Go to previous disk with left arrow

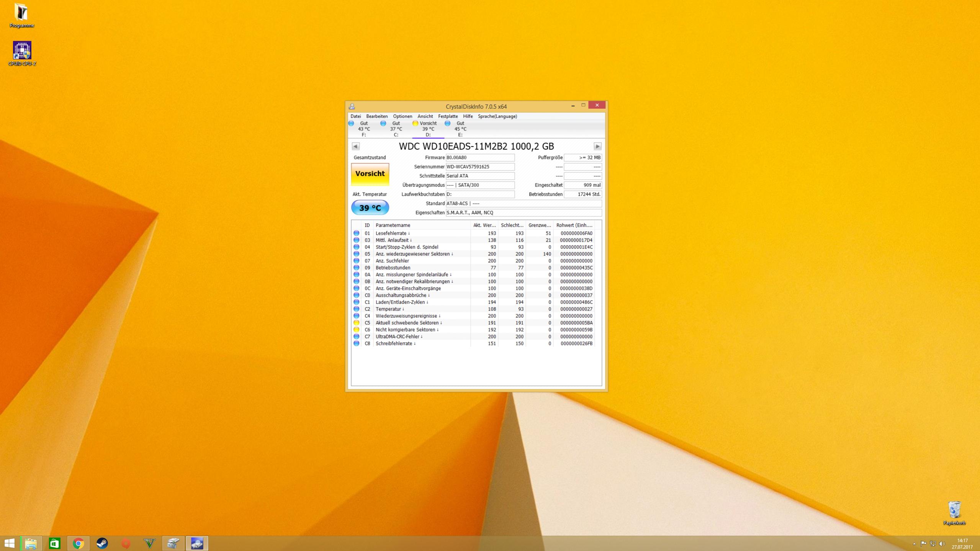(355, 146)
